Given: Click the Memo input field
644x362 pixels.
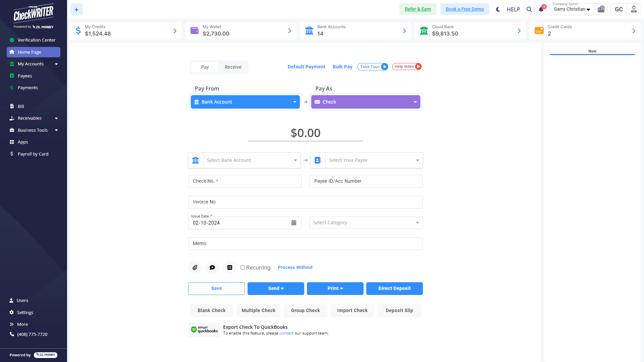Looking at the screenshot, I should pos(305,244).
